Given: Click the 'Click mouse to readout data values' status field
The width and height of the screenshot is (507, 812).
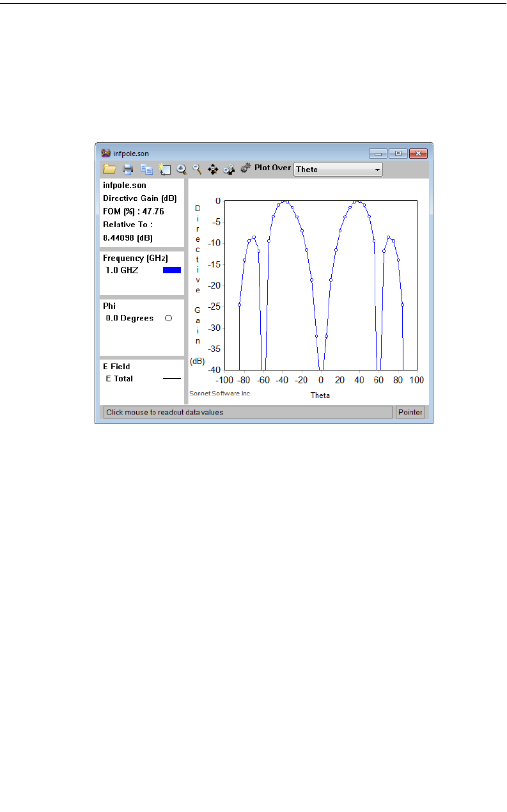Looking at the screenshot, I should [247, 412].
